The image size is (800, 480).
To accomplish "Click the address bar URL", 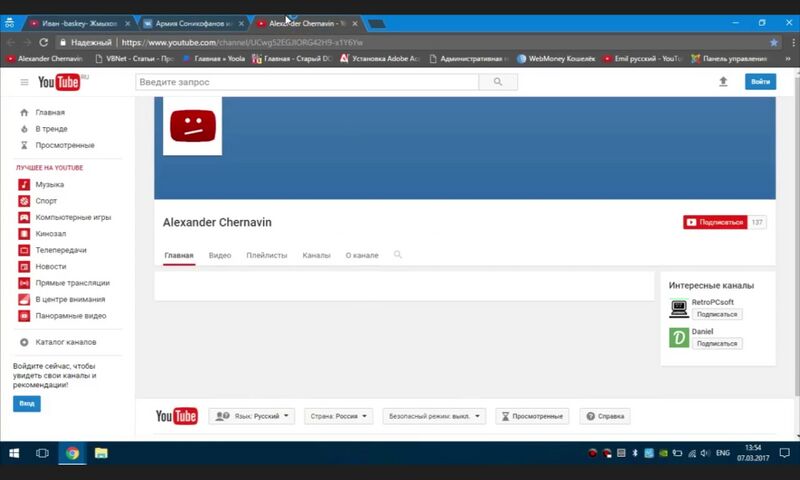I will [x=242, y=42].
